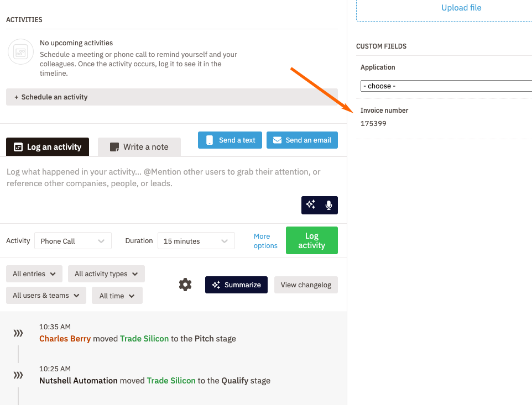Click the AI sparkle assist icon
The height and width of the screenshot is (405, 532).
tap(311, 205)
